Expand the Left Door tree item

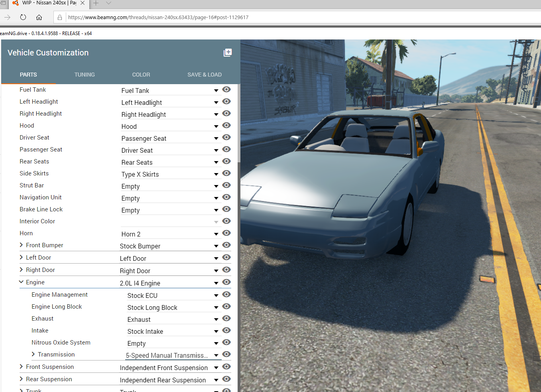click(21, 258)
